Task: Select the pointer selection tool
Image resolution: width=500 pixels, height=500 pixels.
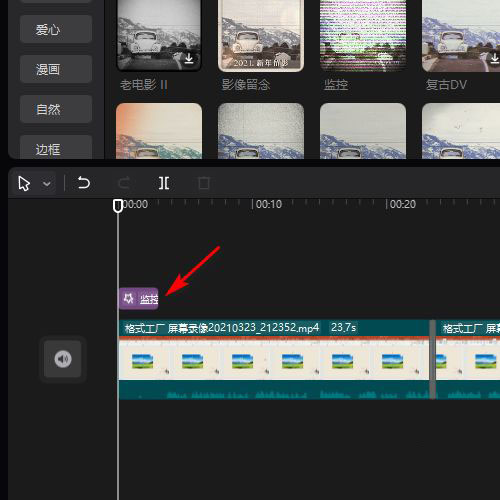Action: click(24, 184)
